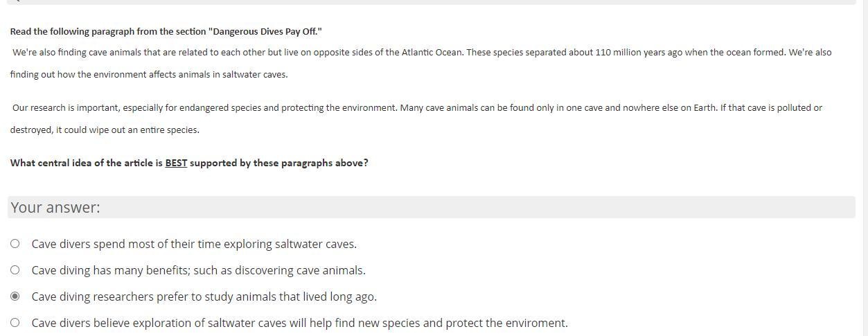Click the 'Dangerous Dives Pay Off' instruction line
This screenshot has height=336, width=868.
pos(166,31)
